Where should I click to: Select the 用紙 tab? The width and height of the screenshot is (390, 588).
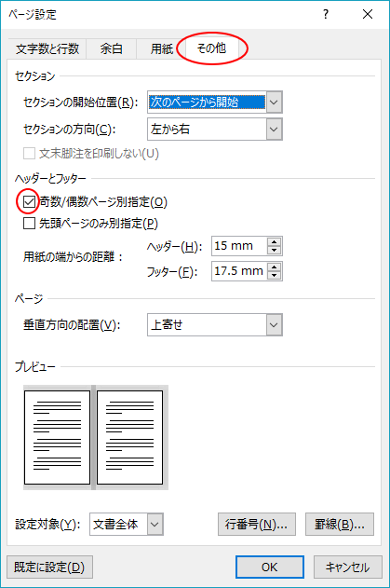(161, 48)
